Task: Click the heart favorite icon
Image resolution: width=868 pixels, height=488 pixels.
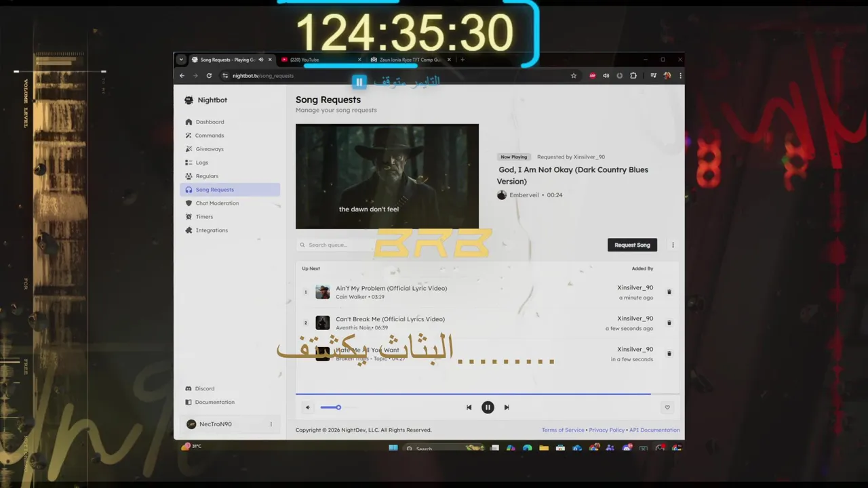Action: 667,407
